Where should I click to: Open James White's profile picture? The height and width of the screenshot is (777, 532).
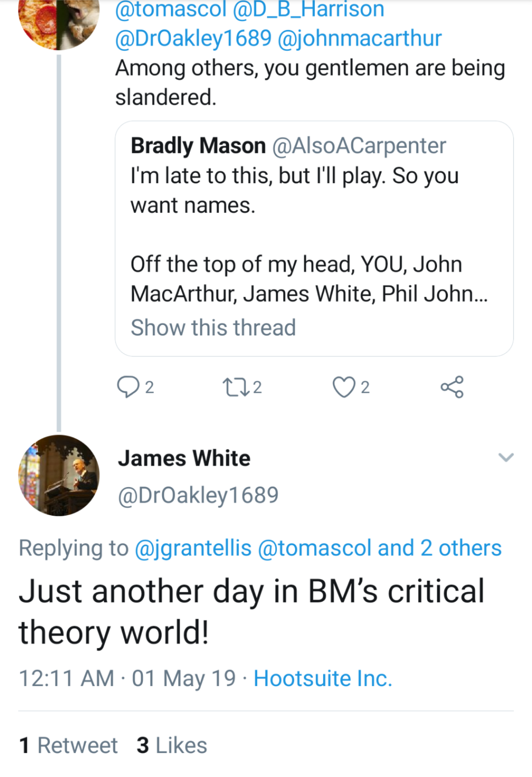coord(59,475)
